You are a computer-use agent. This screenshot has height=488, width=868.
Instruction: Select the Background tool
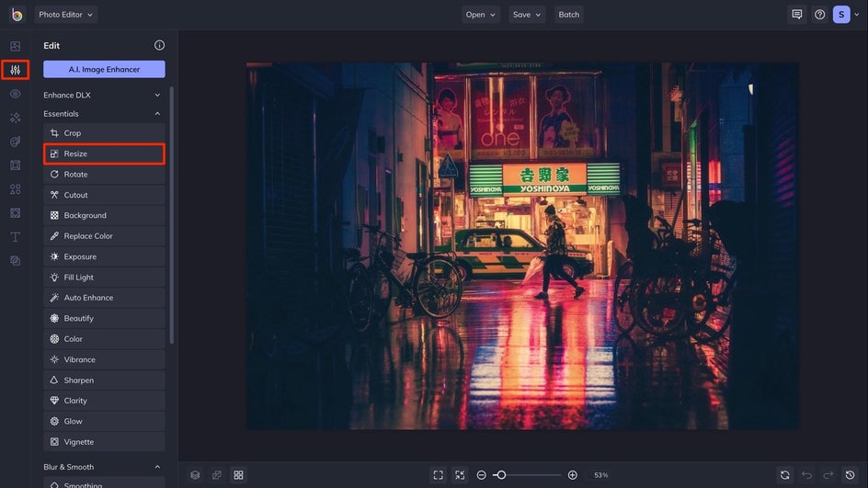click(x=104, y=215)
